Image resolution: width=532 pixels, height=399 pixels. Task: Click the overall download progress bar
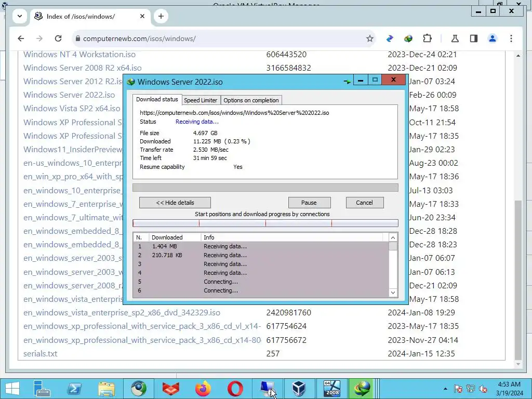pos(265,188)
